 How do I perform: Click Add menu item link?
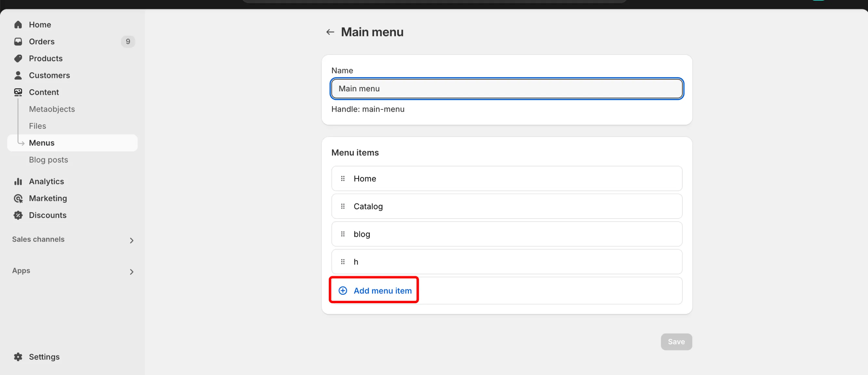pyautogui.click(x=382, y=291)
